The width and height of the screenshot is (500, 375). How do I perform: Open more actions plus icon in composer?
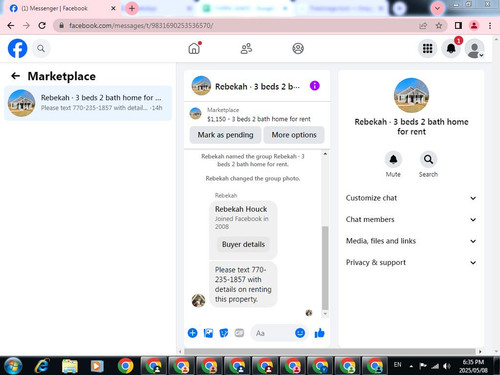[193, 333]
